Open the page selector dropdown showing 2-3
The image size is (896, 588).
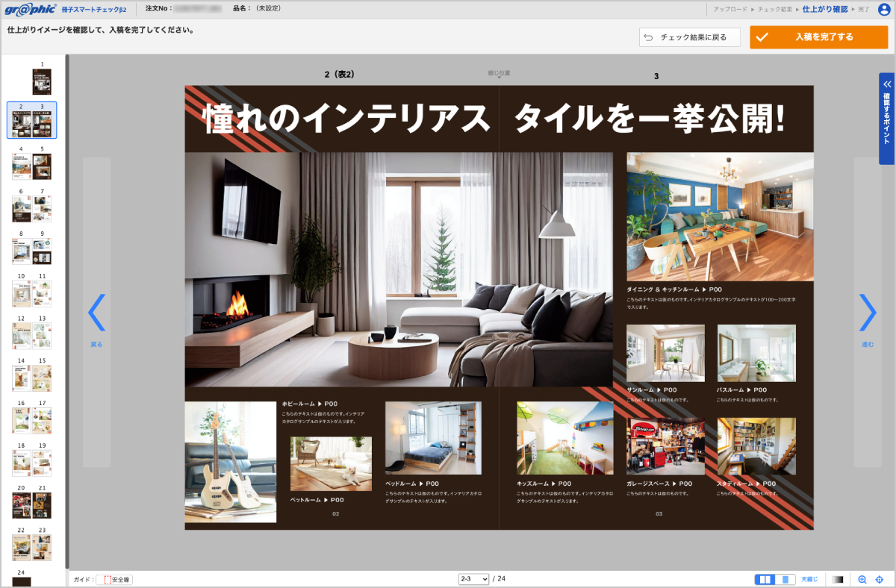coord(474,579)
